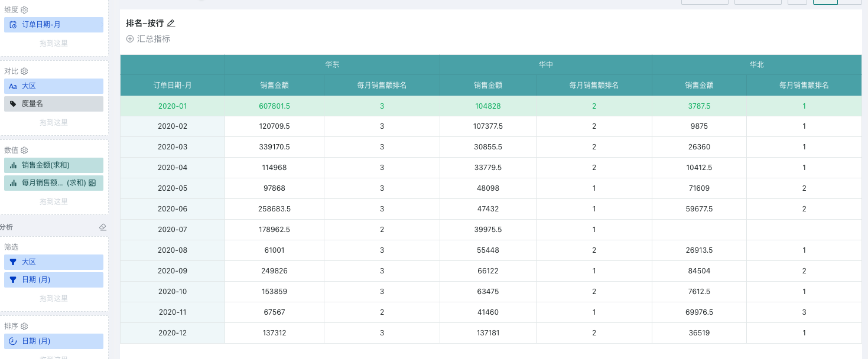Click the 华东 column group header
This screenshot has width=868, height=359.
[332, 65]
